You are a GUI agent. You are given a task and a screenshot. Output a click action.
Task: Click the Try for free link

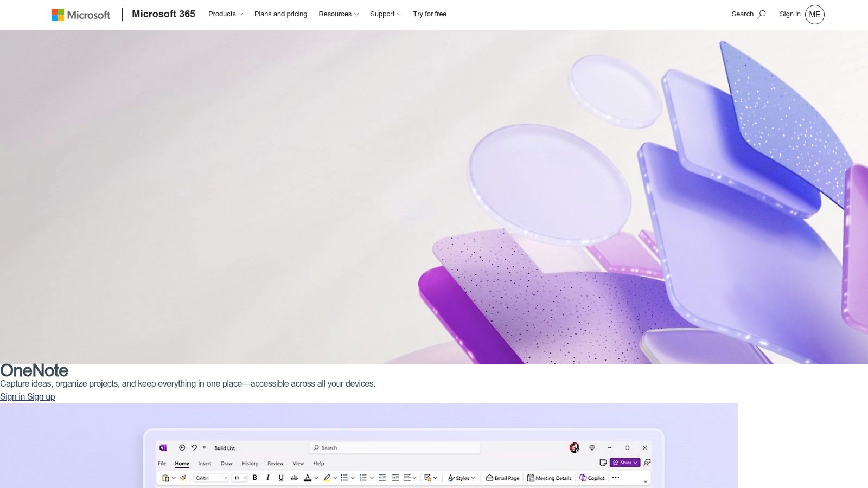click(430, 14)
